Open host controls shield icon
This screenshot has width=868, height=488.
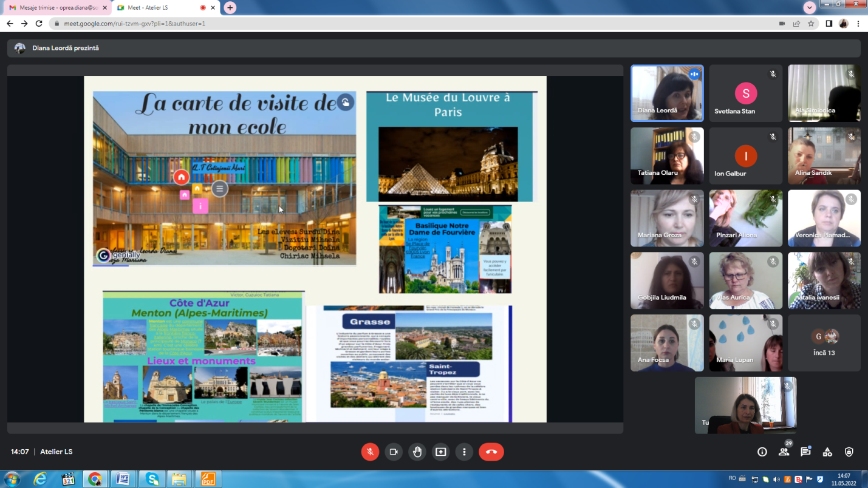[x=849, y=452]
